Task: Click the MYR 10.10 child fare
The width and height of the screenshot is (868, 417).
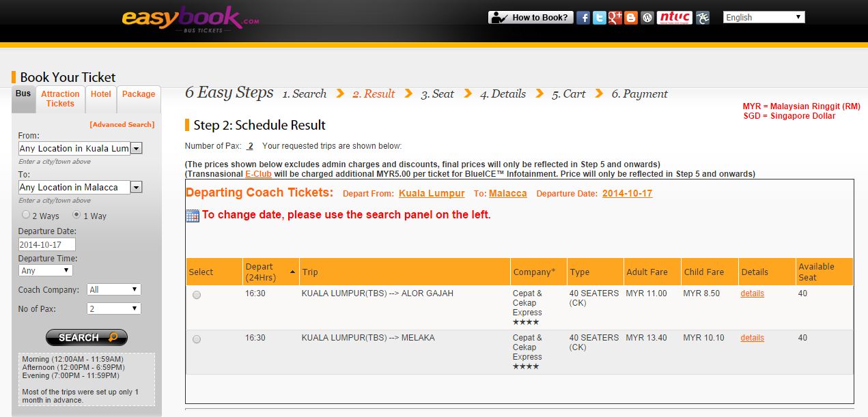Action: [704, 338]
